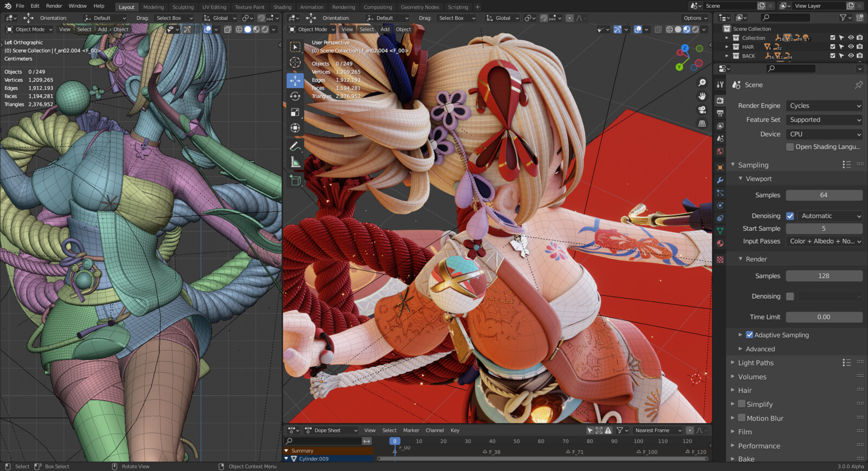868x471 pixels.
Task: Click Cylinder.009 channel row
Action: pos(328,459)
